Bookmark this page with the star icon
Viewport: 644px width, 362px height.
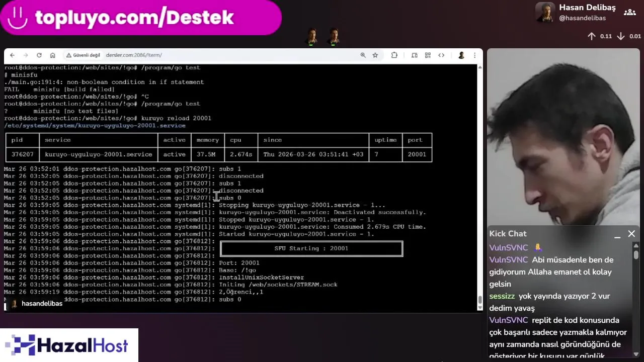[x=375, y=55]
